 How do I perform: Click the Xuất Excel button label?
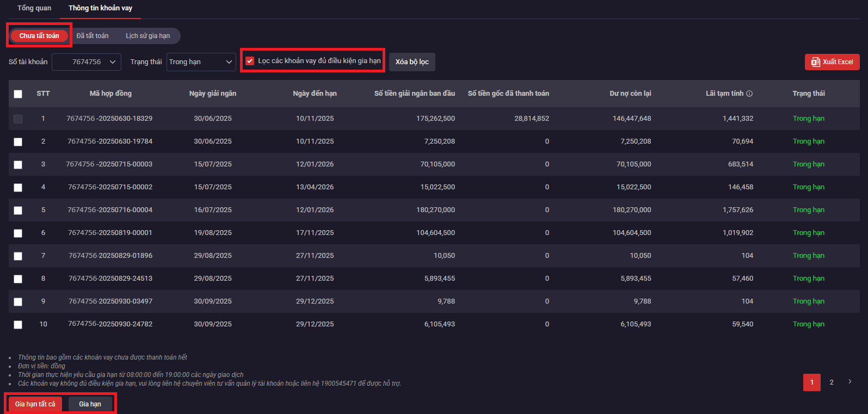coord(838,62)
